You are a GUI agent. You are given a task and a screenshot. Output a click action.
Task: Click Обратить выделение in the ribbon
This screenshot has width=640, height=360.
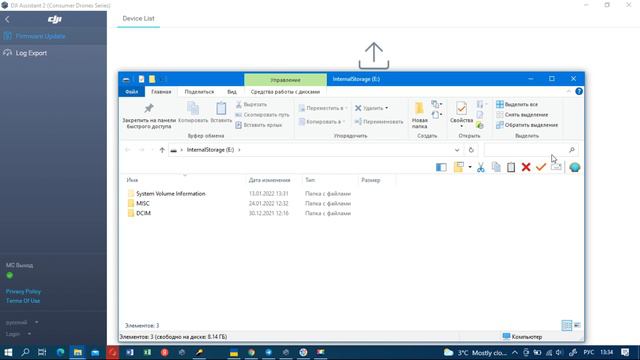coord(527,125)
